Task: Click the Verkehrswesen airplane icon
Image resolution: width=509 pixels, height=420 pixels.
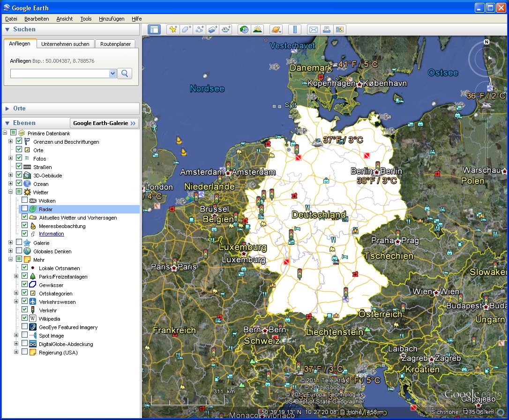Action: pyautogui.click(x=33, y=302)
